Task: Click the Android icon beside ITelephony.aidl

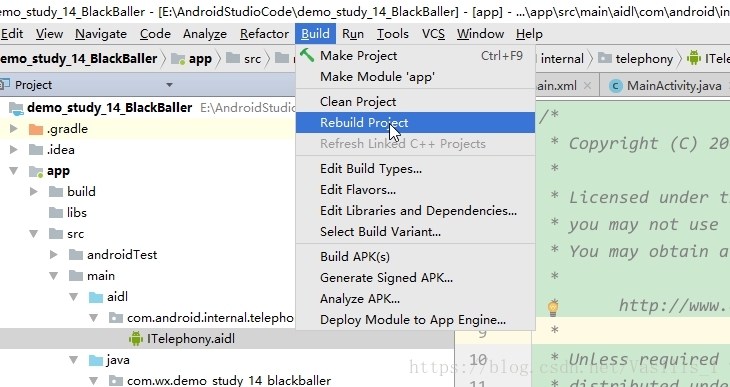Action: point(136,339)
